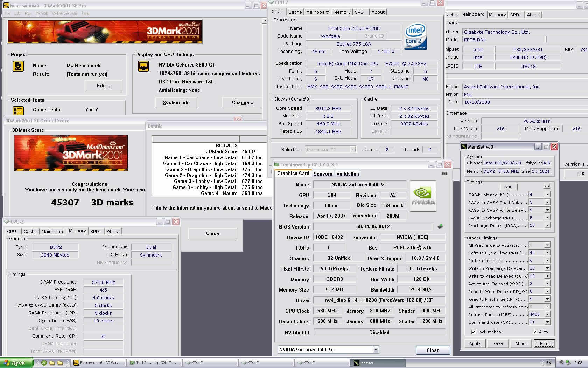
Task: Open the Refresh Cycle Time (tRFC) dropdown
Action: tap(547, 253)
